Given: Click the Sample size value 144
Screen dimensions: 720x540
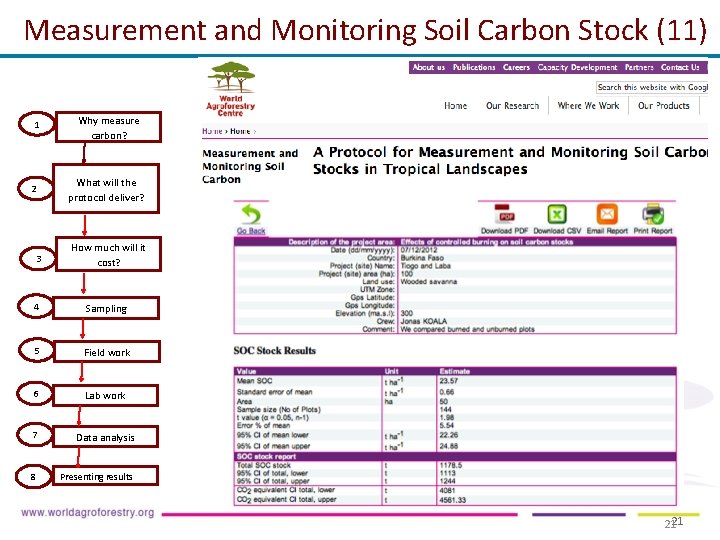Looking at the screenshot, I should coord(445,409).
